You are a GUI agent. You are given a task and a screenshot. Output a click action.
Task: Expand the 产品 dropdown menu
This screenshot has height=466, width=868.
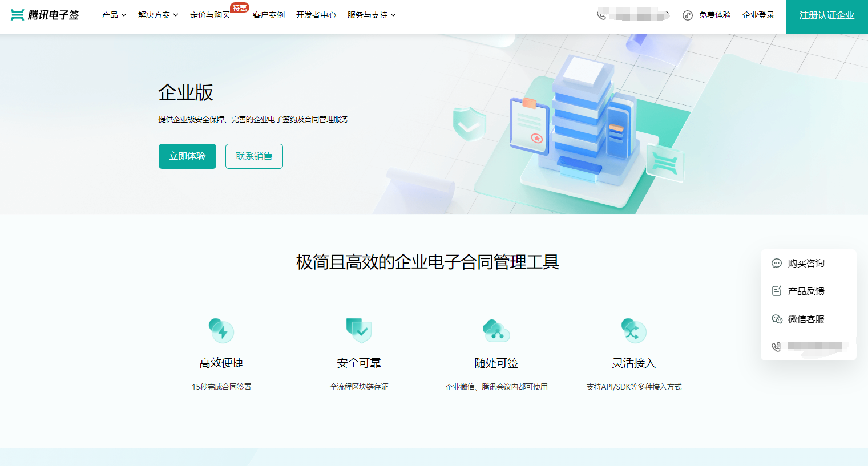114,15
